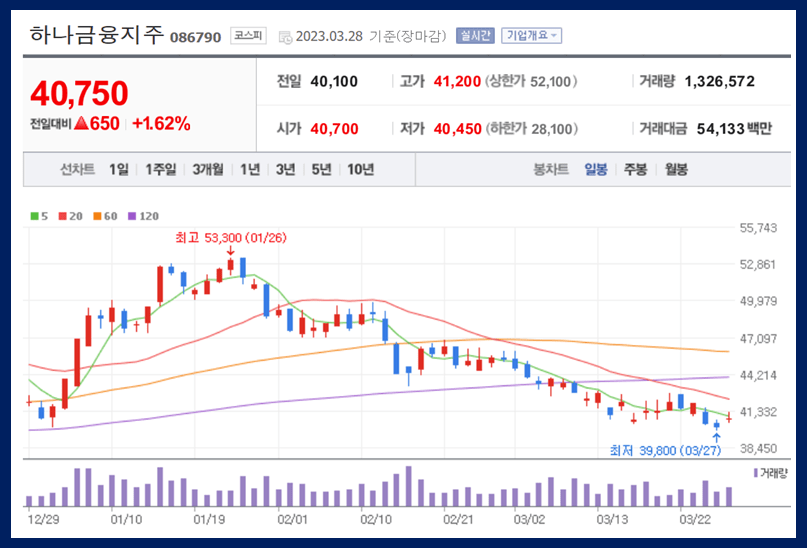Click the 거래대금 value 54,133 백만
This screenshot has width=807, height=548.
coord(734,129)
